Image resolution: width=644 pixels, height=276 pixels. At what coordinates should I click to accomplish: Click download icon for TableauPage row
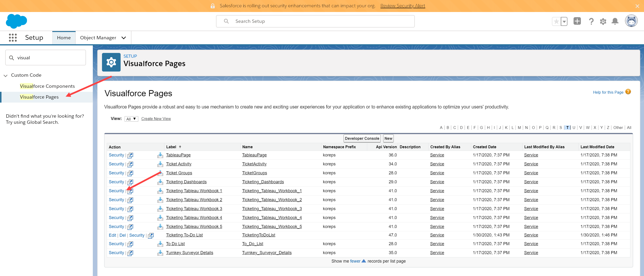160,155
